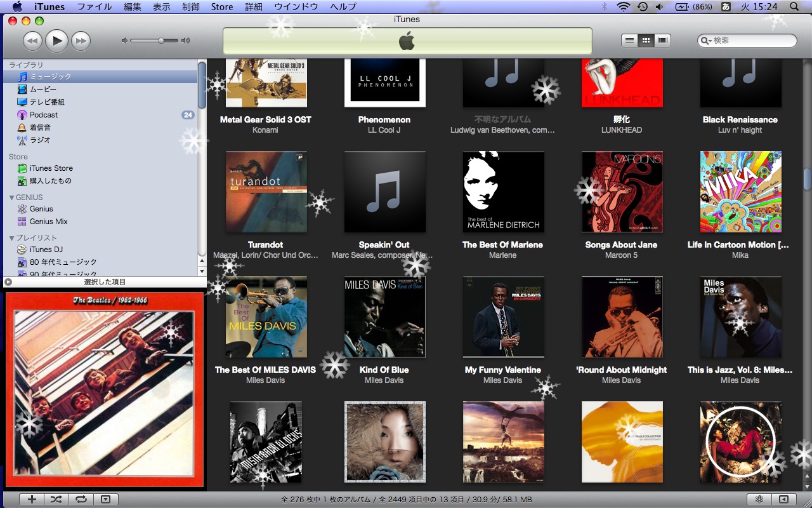
Task: Switch to list view
Action: point(629,41)
